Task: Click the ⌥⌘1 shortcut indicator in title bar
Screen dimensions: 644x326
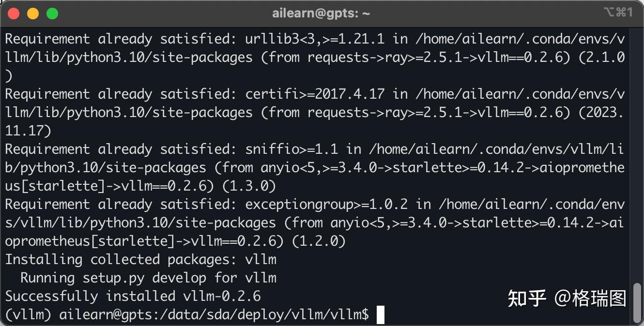Action: (618, 13)
